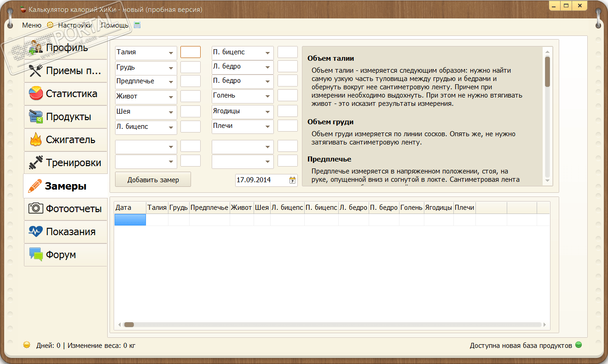Click the Предплечье table column header

[x=209, y=208]
